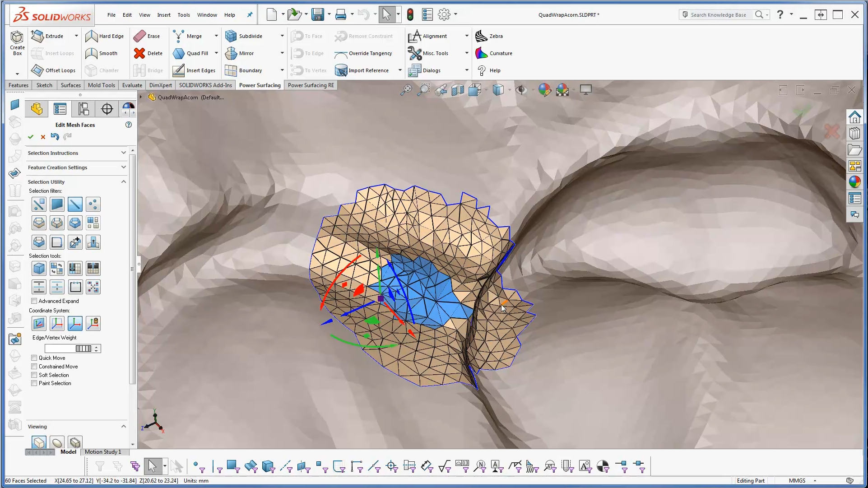Image resolution: width=868 pixels, height=488 pixels.
Task: Expand the QuadWrapAcorn feature tree
Action: pos(141,97)
